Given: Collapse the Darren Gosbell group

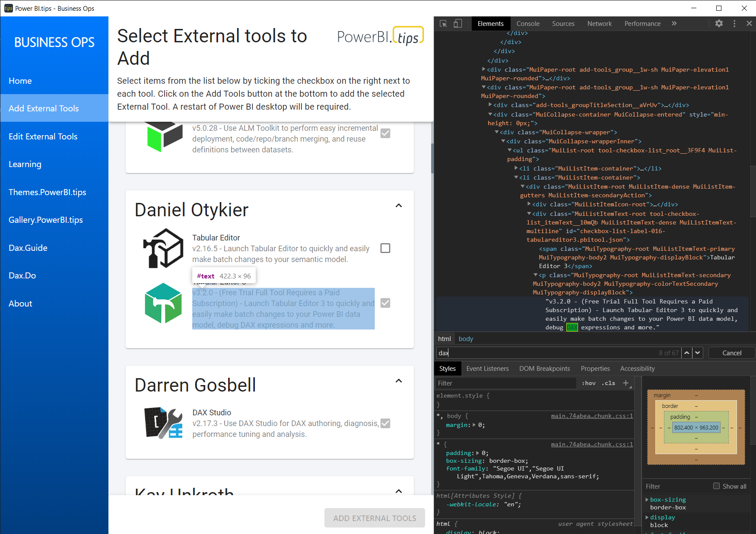Looking at the screenshot, I should click(399, 381).
